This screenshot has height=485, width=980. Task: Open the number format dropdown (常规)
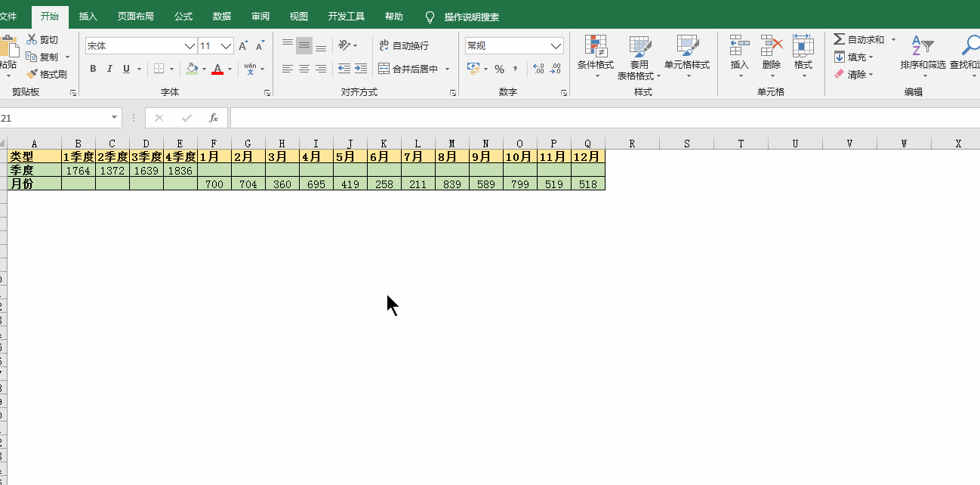(x=556, y=46)
